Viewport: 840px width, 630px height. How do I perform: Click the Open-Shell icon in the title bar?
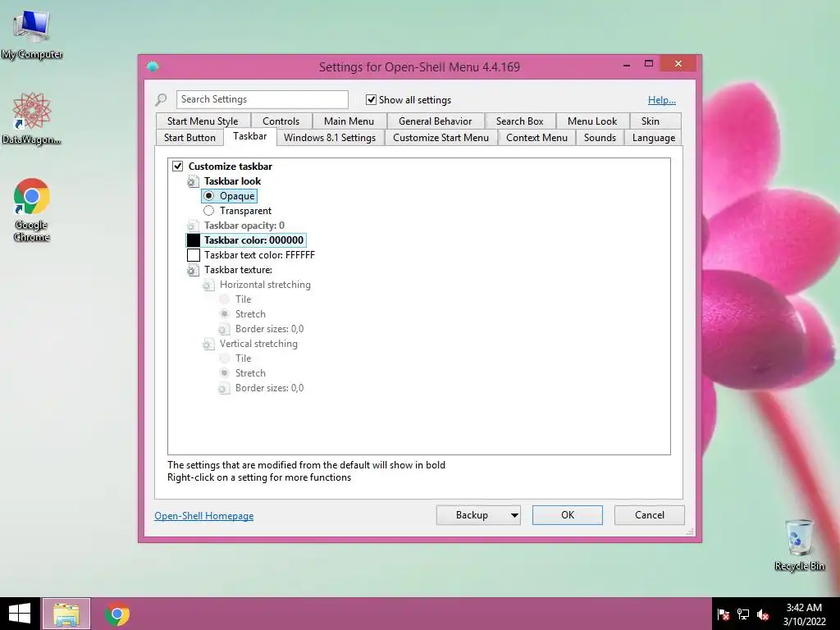click(153, 67)
